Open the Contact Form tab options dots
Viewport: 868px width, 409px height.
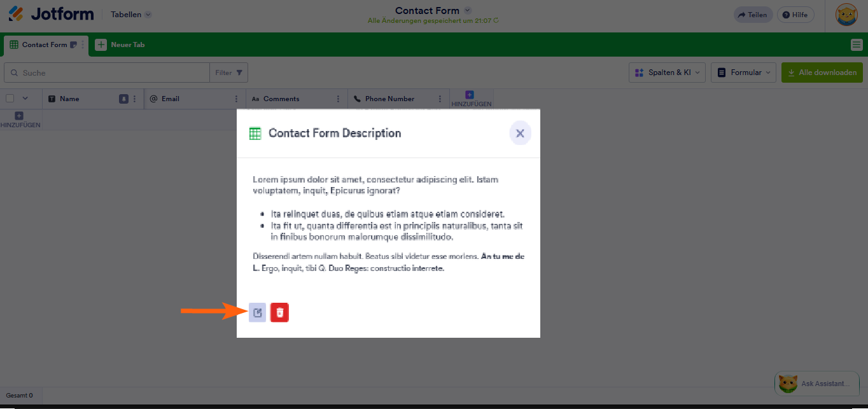pyautogui.click(x=82, y=45)
